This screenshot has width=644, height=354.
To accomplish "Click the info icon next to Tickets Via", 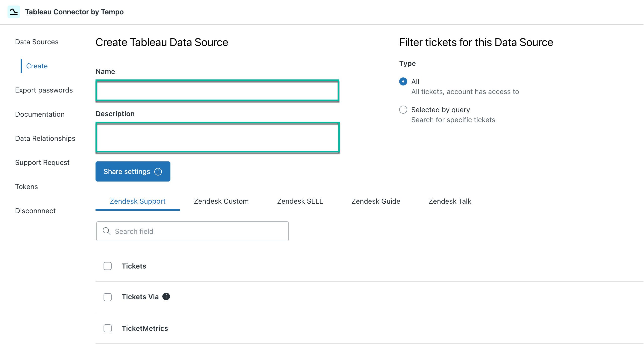I will tap(166, 296).
